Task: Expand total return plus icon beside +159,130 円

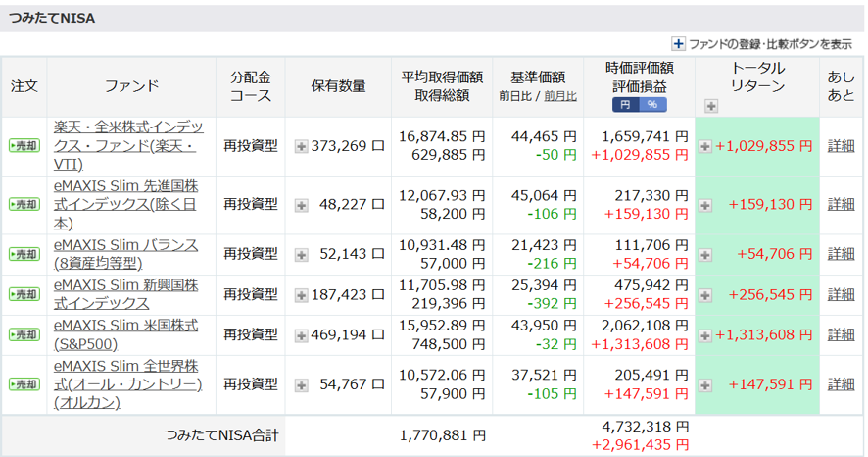Action: [x=705, y=206]
